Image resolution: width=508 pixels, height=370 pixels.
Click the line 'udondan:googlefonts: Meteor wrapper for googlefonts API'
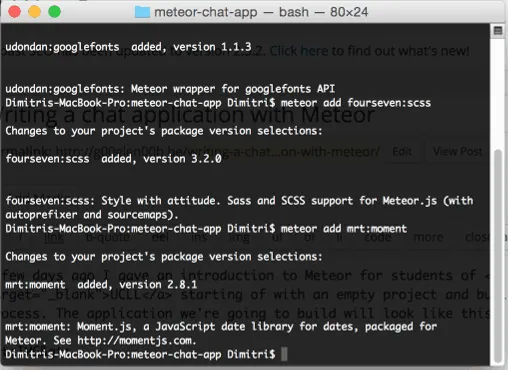pyautogui.click(x=170, y=89)
